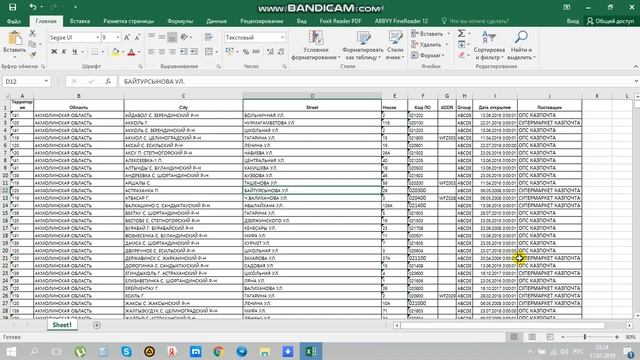Toggle bottom vertical alignment
The image size is (640, 360).
172,37
